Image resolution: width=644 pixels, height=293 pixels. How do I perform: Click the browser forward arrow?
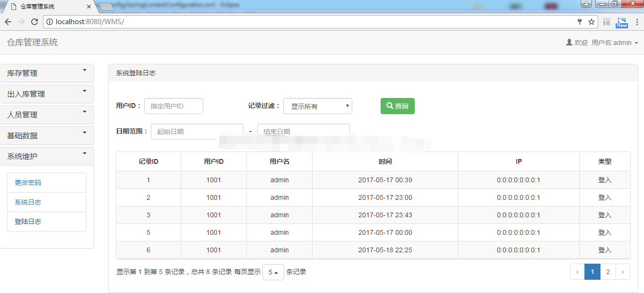[21, 22]
